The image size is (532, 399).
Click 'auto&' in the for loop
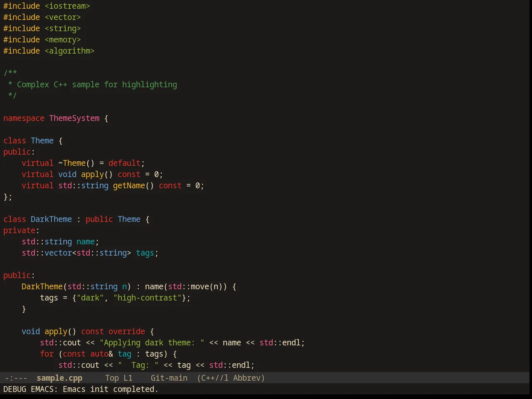tap(101, 354)
